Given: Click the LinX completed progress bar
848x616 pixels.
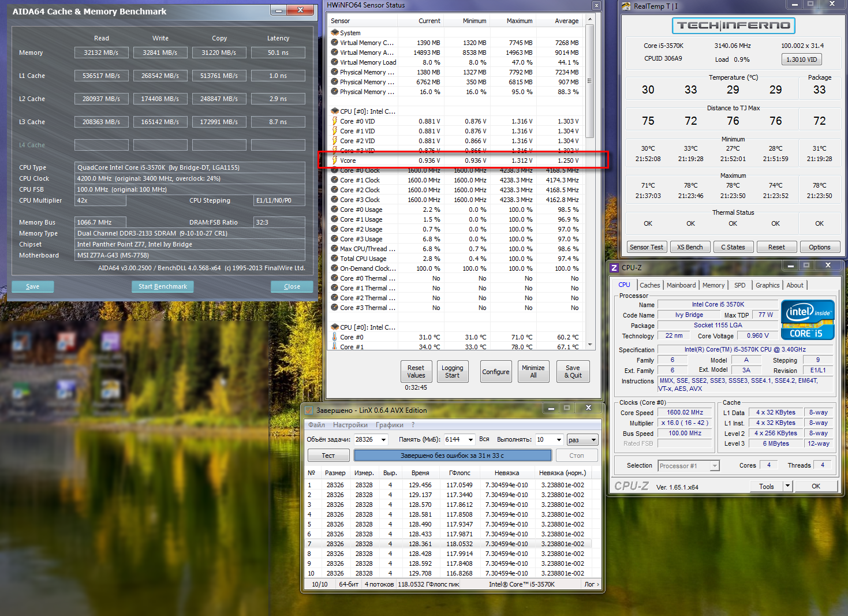Looking at the screenshot, I should (452, 456).
